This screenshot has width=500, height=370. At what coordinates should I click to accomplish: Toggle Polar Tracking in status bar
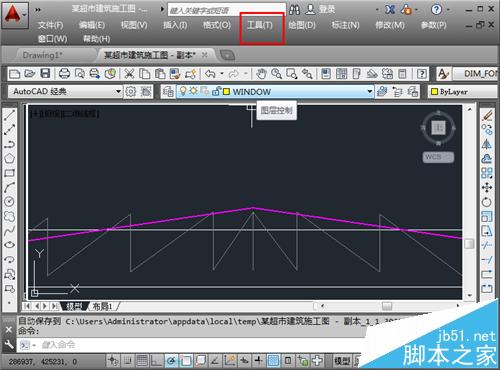(x=171, y=361)
